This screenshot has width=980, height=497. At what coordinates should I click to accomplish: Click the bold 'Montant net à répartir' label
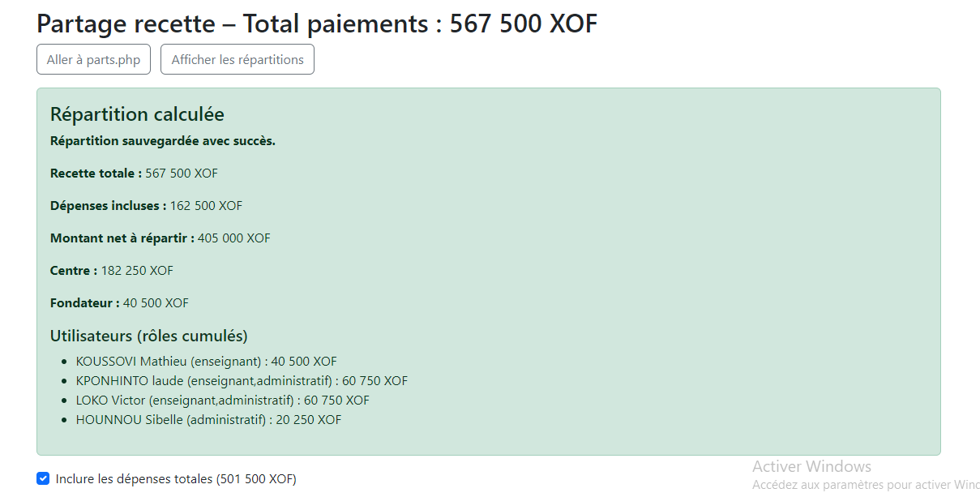pyautogui.click(x=122, y=238)
